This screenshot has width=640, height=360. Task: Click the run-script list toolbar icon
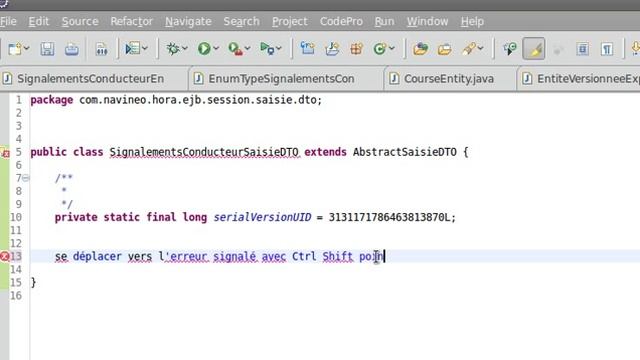(x=133, y=49)
